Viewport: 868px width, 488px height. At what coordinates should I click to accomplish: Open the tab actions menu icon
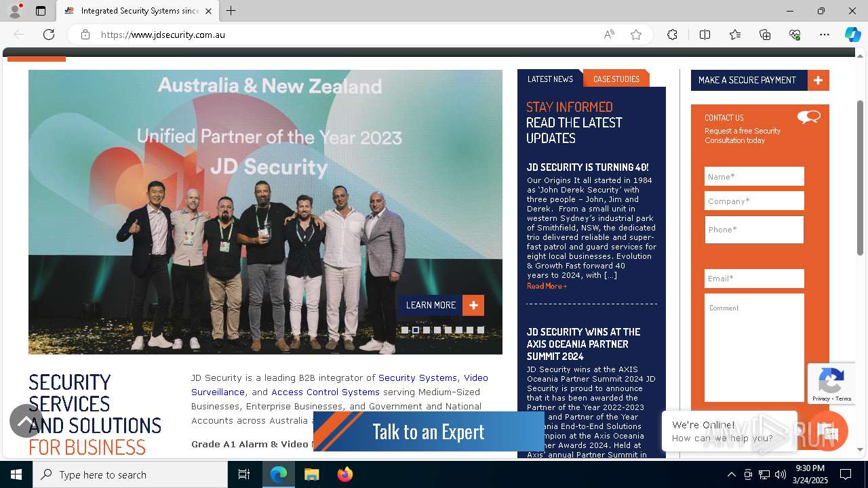41,11
